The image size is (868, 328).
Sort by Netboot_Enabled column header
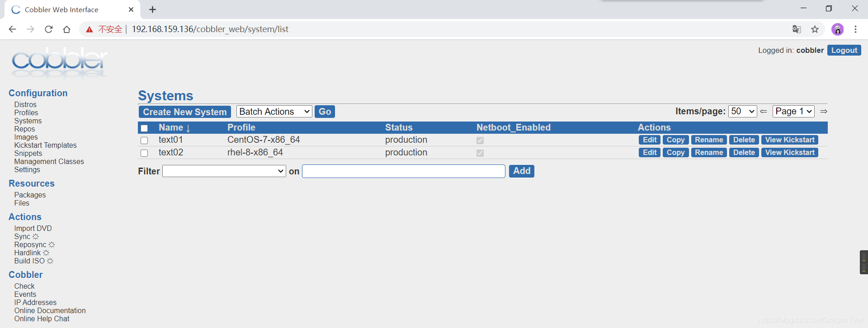(x=514, y=127)
